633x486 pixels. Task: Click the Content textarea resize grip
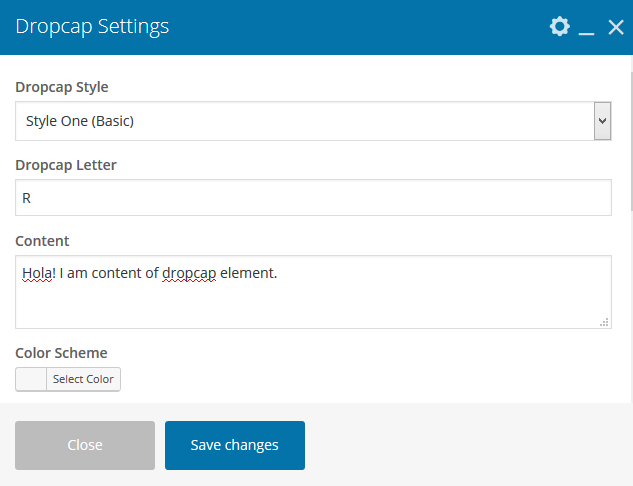pos(604,322)
